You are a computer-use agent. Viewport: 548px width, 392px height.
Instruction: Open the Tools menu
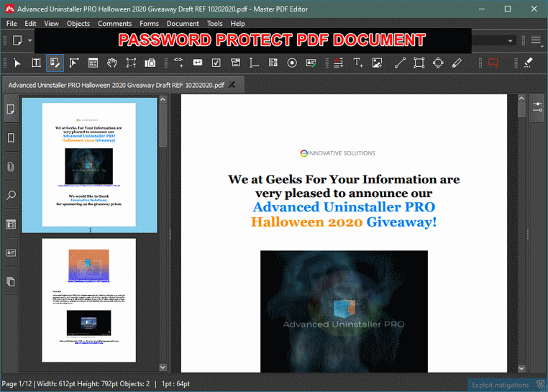(x=214, y=24)
